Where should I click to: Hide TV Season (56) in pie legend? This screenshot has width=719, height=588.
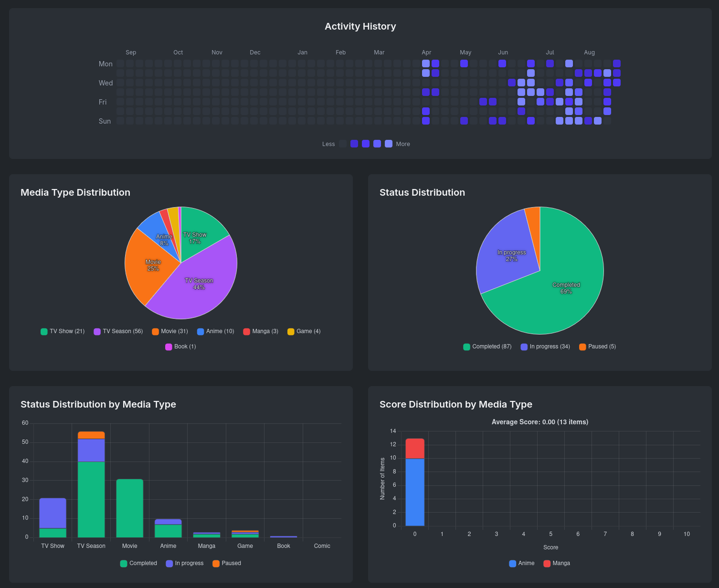118,331
